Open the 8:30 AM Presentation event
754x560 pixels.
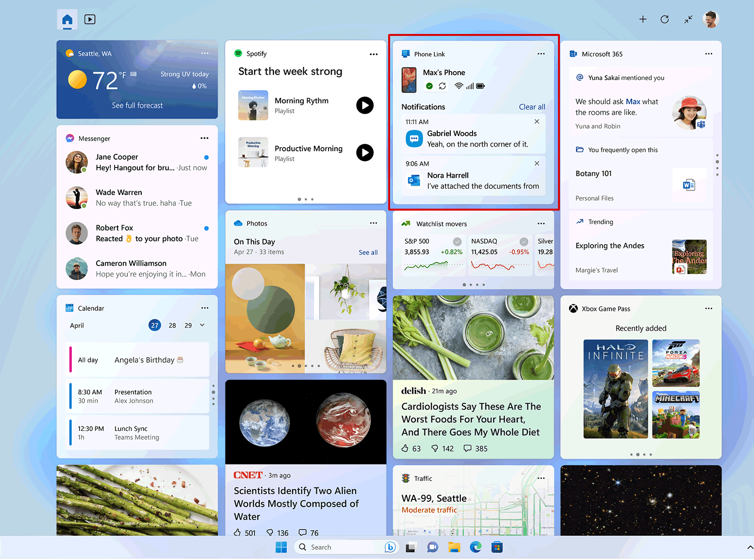click(x=137, y=396)
